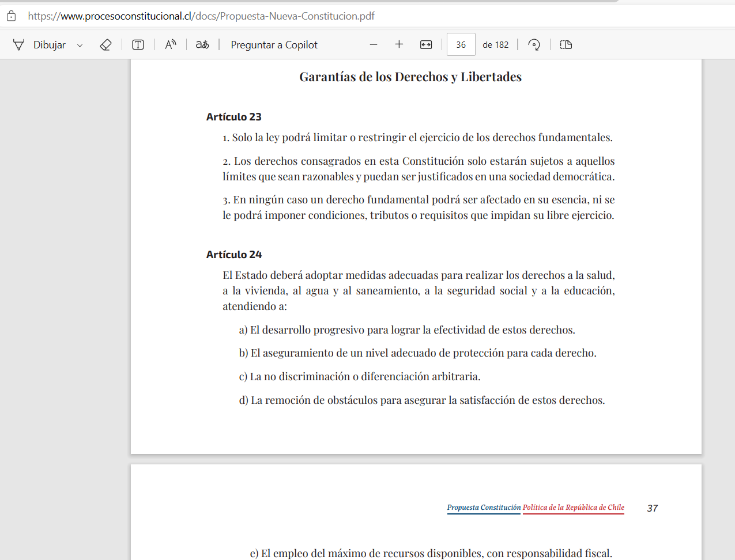Click the 'de 182' total pages label
This screenshot has width=735, height=560.
tap(496, 45)
